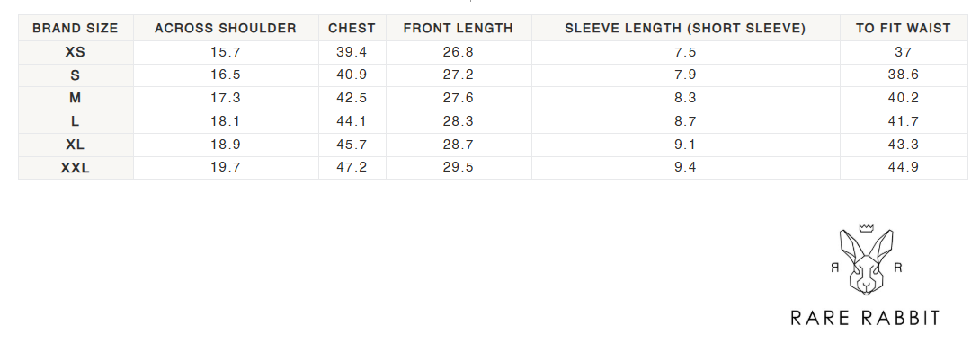Select the XXL size row label
Viewport: 980px width, 343px height.
[75, 168]
